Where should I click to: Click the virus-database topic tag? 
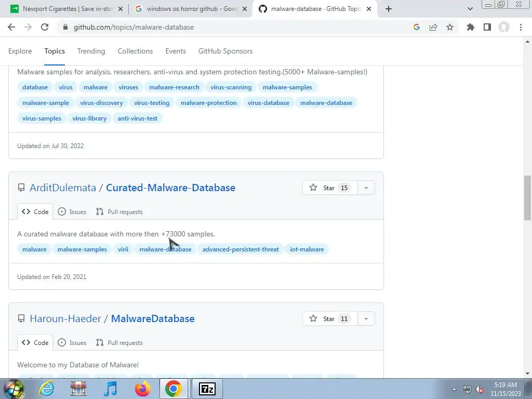269,103
